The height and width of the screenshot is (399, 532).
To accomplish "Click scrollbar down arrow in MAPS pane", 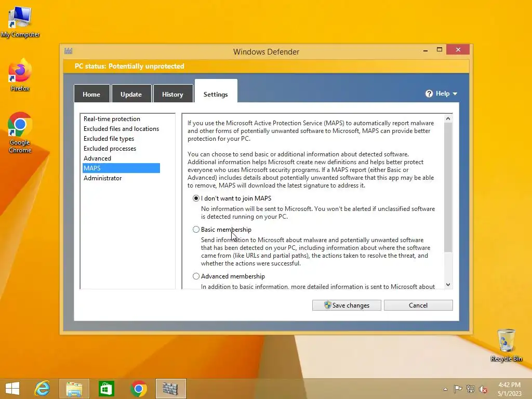I will (448, 285).
